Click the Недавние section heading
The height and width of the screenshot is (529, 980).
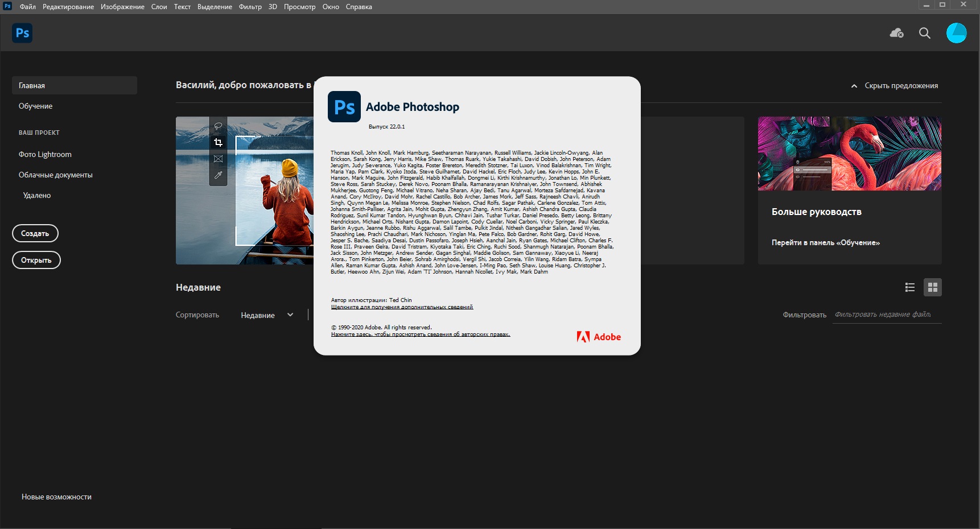pyautogui.click(x=198, y=287)
